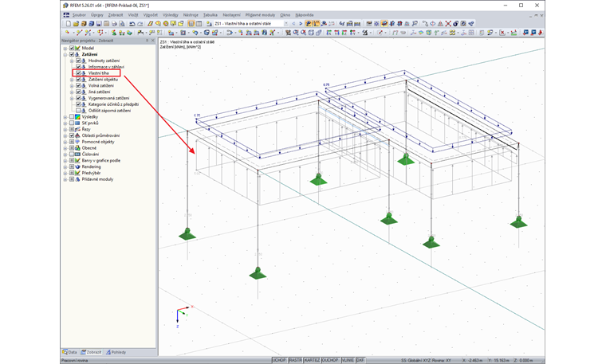Expand the Vygenerovaná zatížení node
Viewport: 606px width, 364px height.
pyautogui.click(x=72, y=98)
